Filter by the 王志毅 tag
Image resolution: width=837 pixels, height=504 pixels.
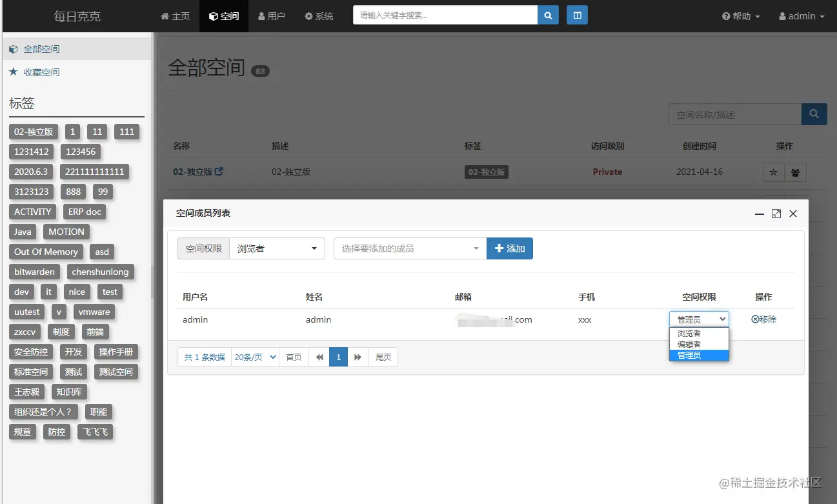pos(27,392)
